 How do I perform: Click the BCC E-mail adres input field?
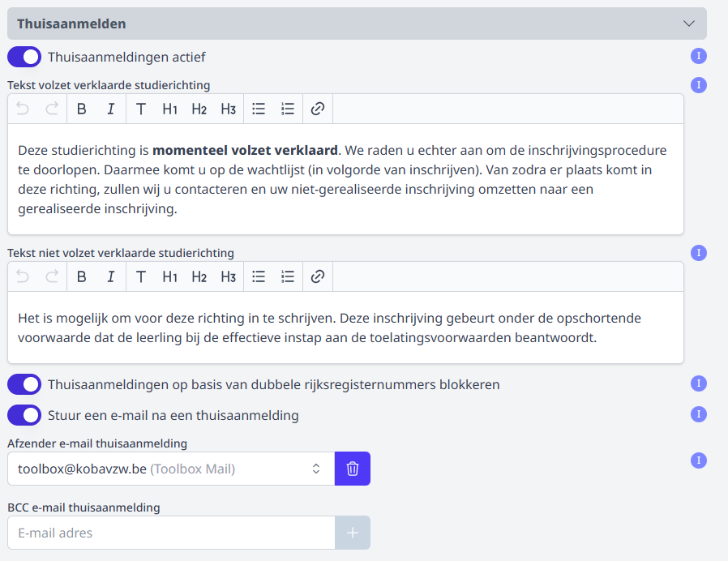tap(170, 533)
